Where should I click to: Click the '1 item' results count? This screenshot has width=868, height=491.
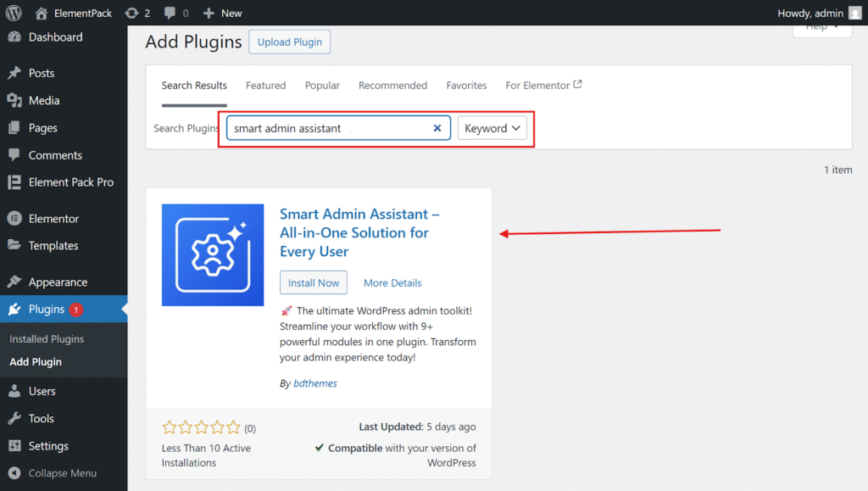point(838,170)
